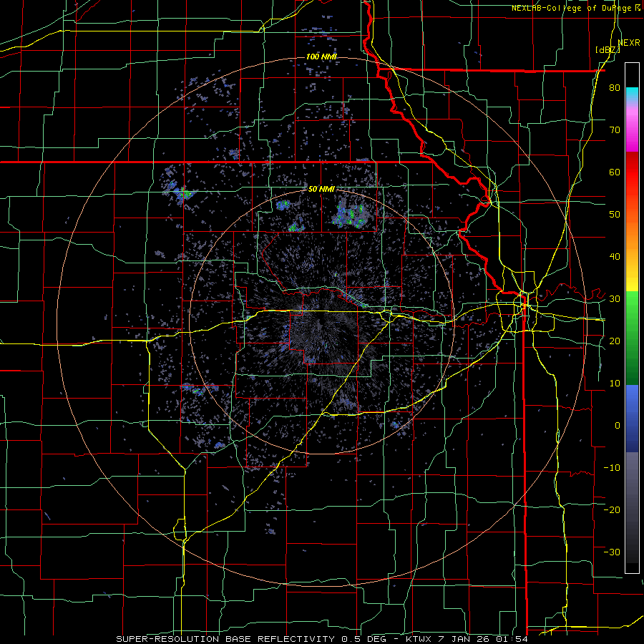
Task: Click the 40 dBZ legend value
Action: [615, 257]
